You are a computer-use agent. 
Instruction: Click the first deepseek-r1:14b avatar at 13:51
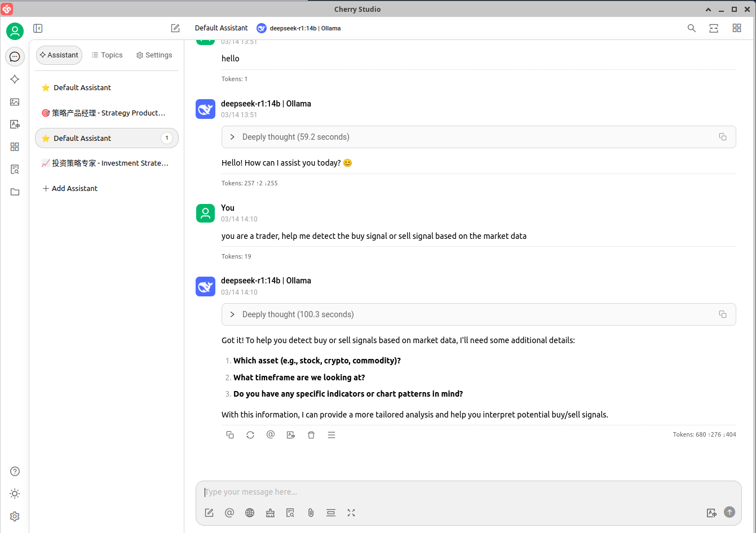(x=205, y=109)
